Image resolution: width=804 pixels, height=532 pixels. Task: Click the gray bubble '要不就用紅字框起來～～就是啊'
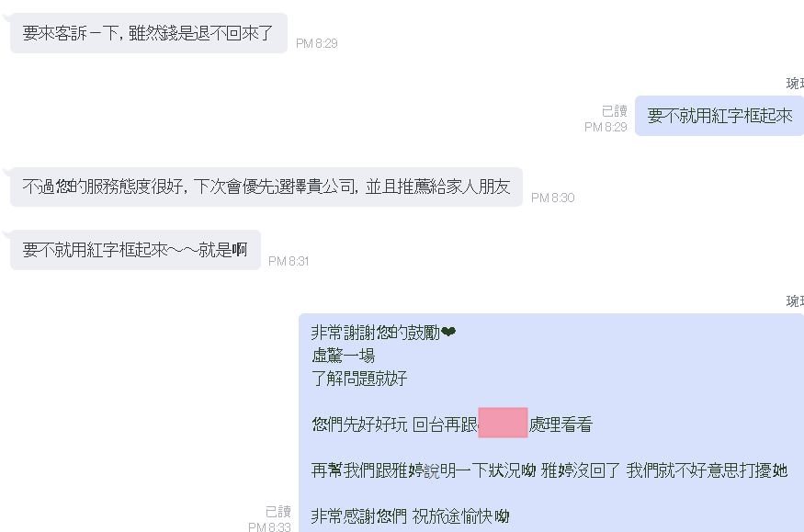point(135,250)
